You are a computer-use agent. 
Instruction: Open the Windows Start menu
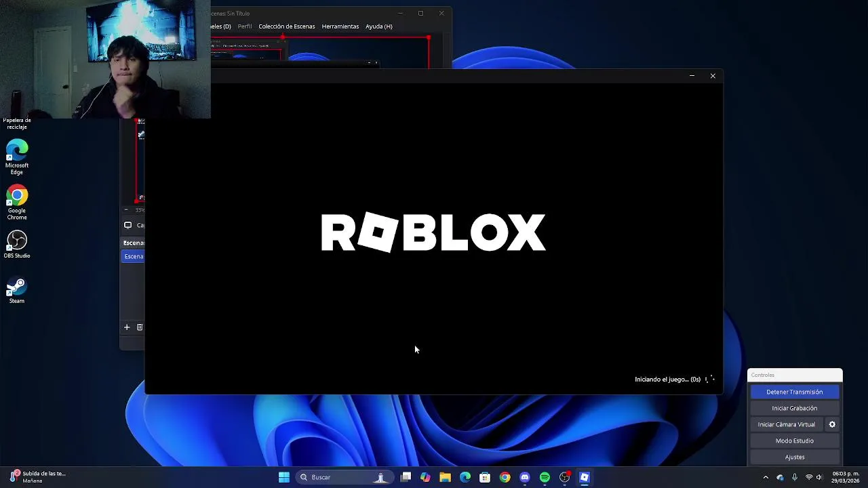coord(284,477)
